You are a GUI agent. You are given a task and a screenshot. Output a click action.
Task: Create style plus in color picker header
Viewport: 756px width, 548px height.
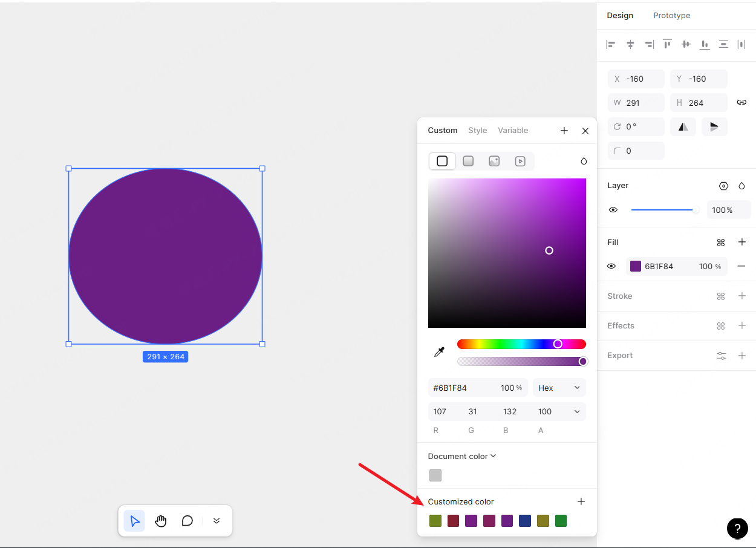coord(564,131)
